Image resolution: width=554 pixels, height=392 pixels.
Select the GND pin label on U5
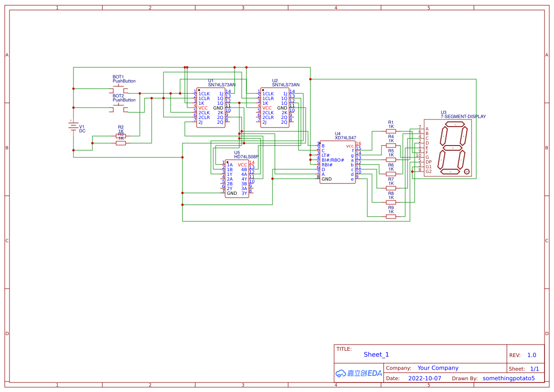point(232,193)
